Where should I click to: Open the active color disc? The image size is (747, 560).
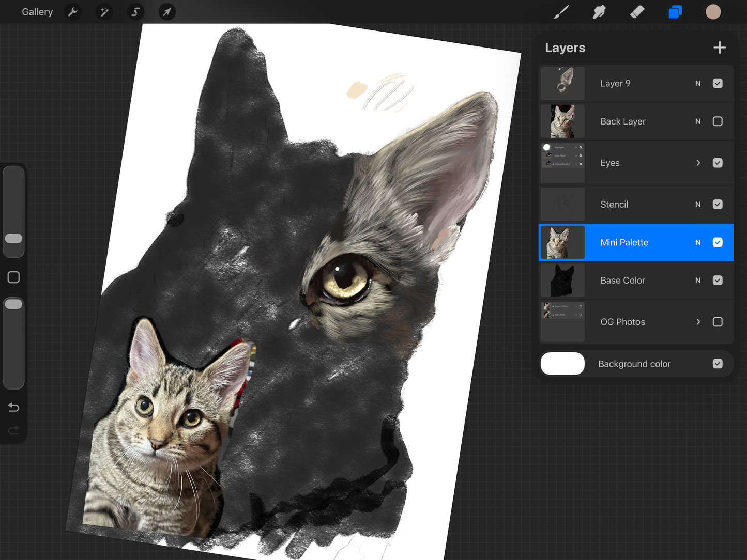713,12
